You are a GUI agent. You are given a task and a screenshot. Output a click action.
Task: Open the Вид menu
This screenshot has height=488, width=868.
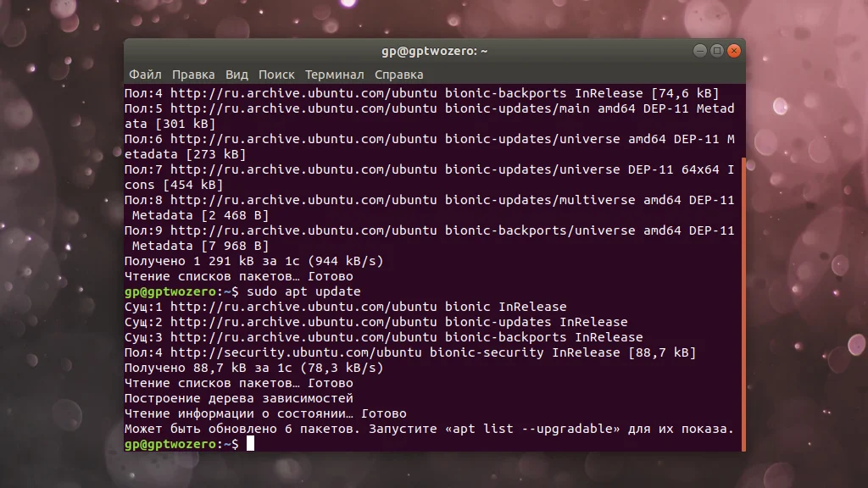pos(236,75)
